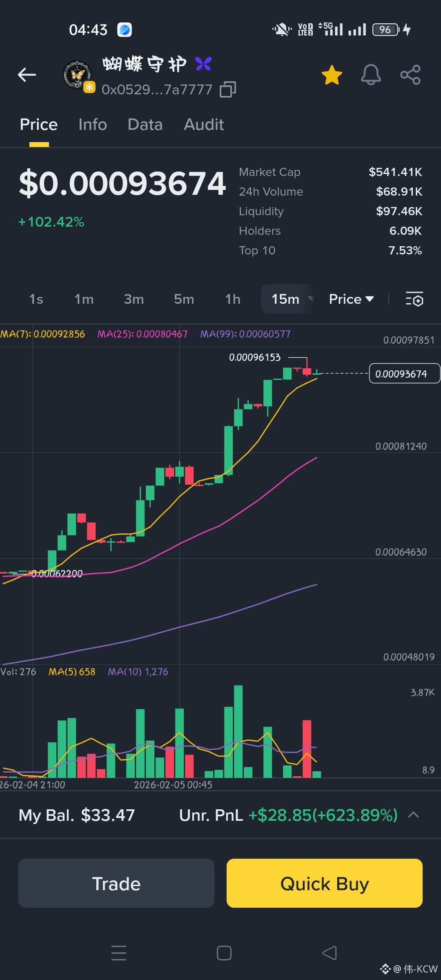
Task: Tap the 2026-02-05 00:45 time label
Action: click(x=173, y=785)
